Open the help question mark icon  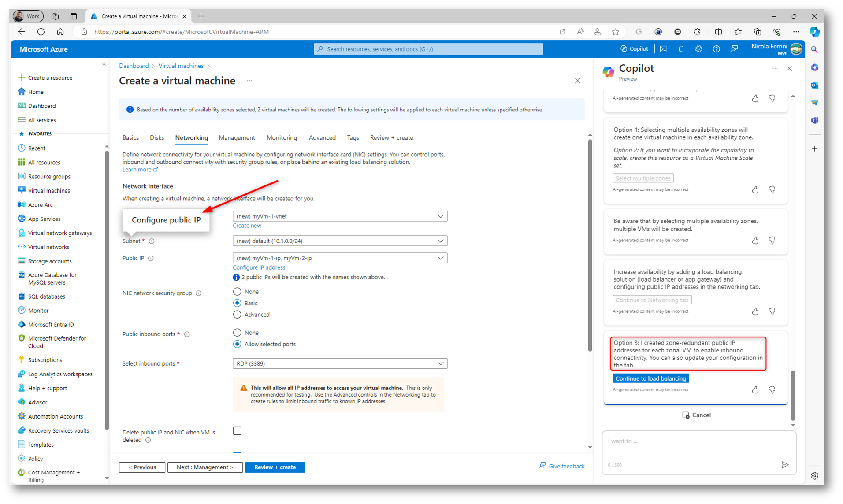(x=716, y=49)
